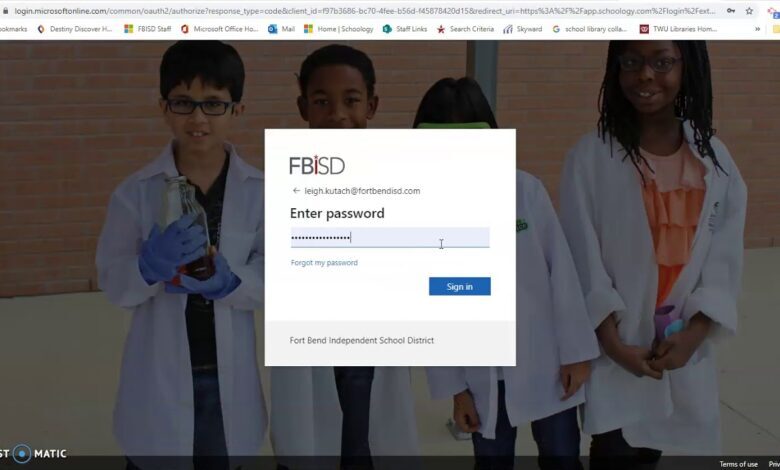View site security via the lock icon
The height and width of the screenshot is (470, 780).
pyautogui.click(x=5, y=10)
